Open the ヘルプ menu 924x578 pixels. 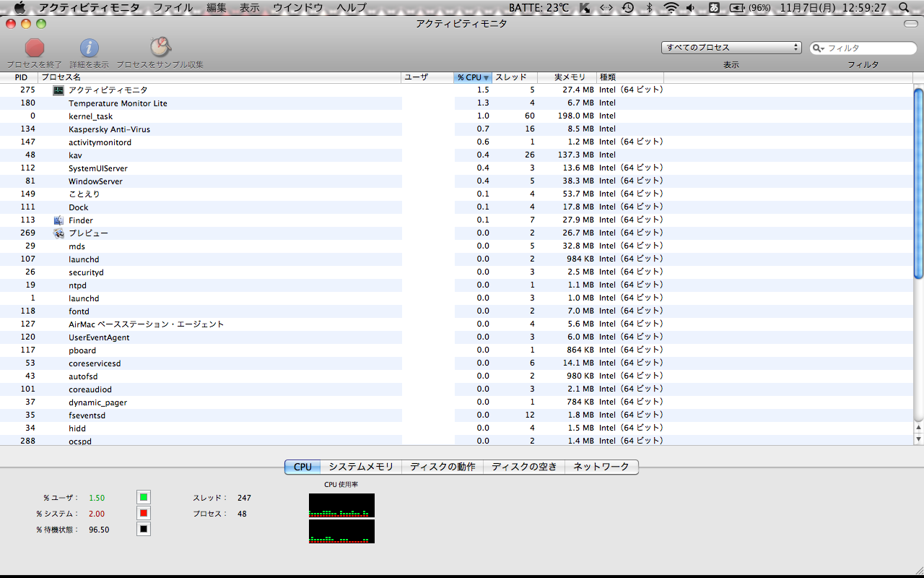(352, 8)
